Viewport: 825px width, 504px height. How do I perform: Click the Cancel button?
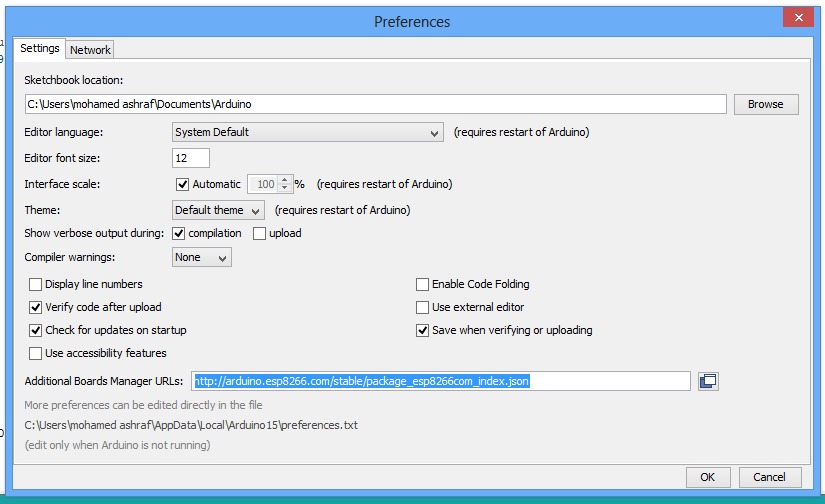[770, 477]
